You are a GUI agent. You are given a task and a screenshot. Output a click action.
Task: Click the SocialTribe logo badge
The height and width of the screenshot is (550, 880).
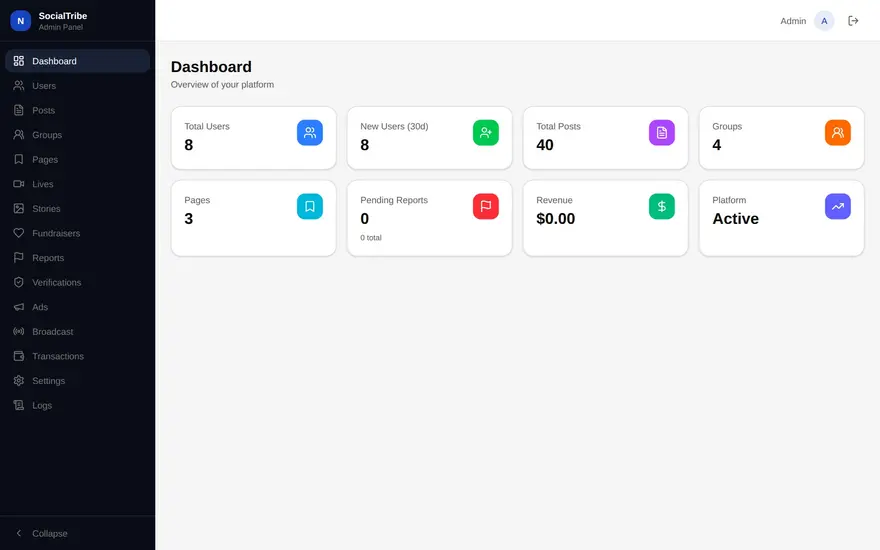21,21
